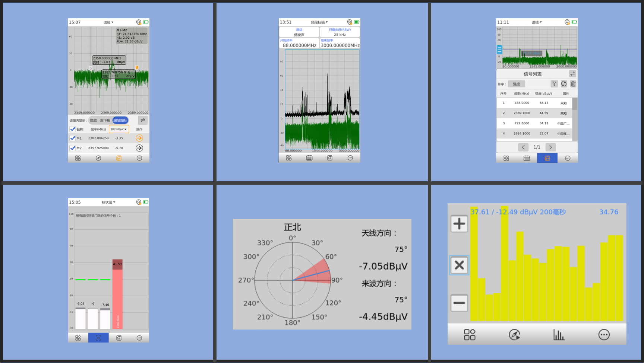
Task: Delete signals with trash icon
Action: pyautogui.click(x=573, y=84)
